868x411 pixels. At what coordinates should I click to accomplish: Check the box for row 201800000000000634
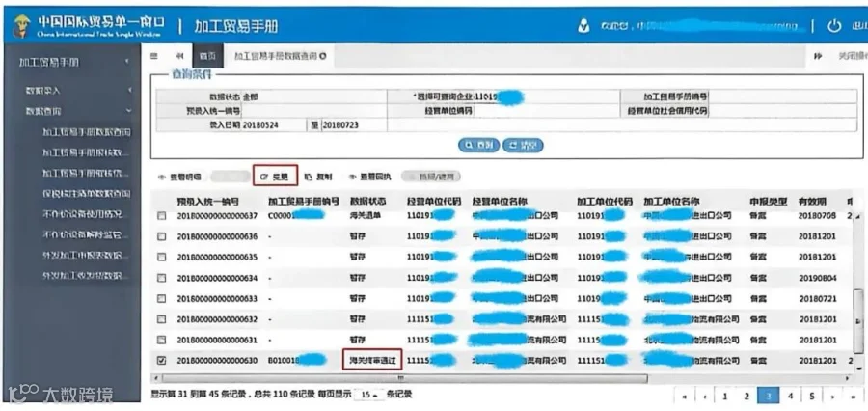162,278
